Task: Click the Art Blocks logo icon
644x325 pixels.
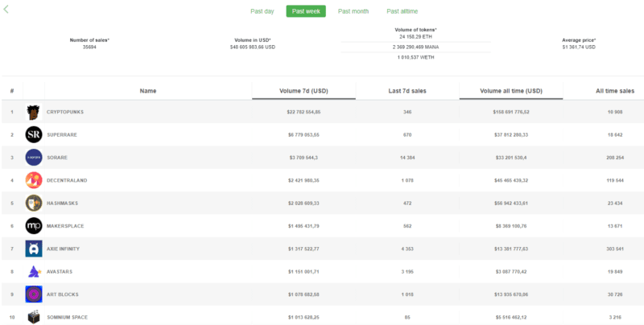Action: point(34,294)
